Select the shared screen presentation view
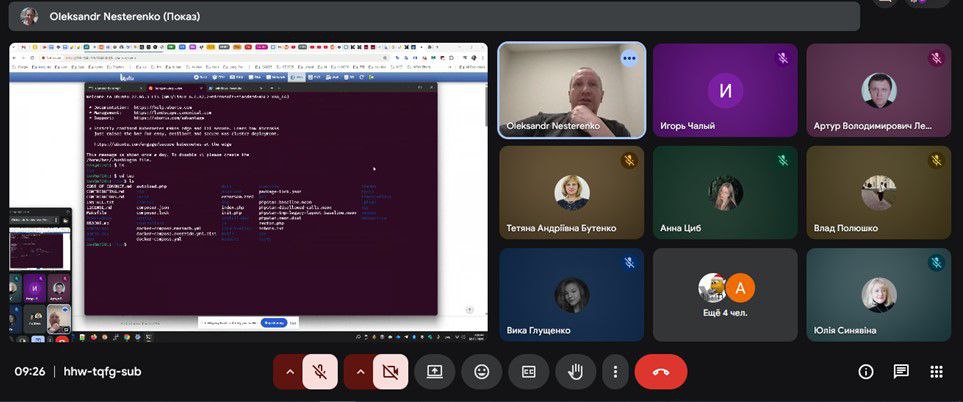 point(248,190)
